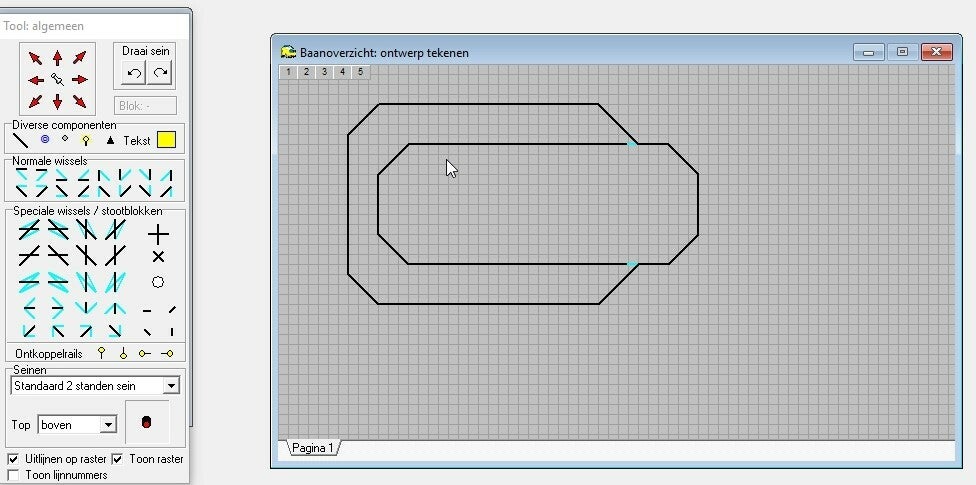976x485 pixels.
Task: Switch to layout tab 3
Action: pyautogui.click(x=324, y=72)
